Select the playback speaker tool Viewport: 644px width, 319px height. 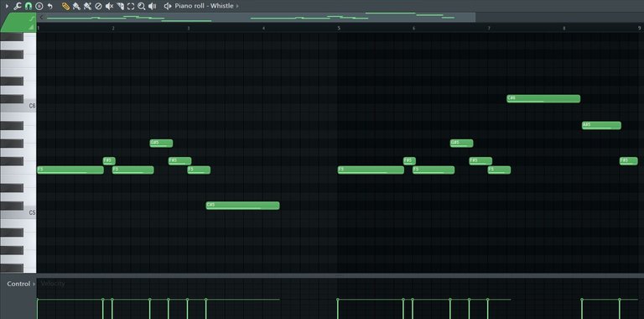click(153, 6)
